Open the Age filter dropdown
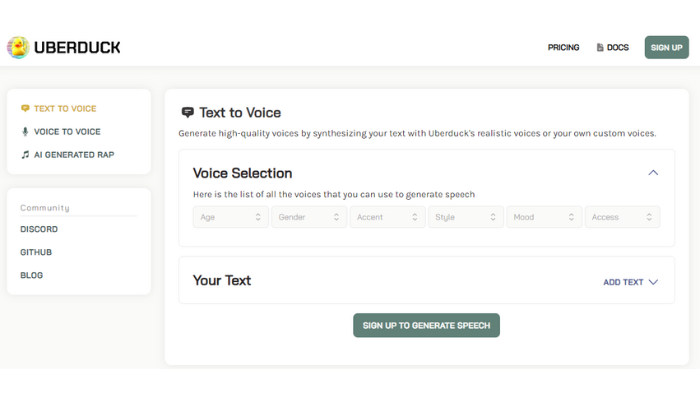Image resolution: width=700 pixels, height=400 pixels. pyautogui.click(x=231, y=217)
